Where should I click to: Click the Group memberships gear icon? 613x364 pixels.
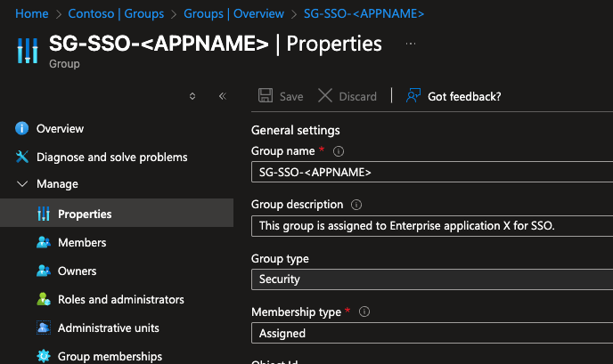[x=43, y=357]
